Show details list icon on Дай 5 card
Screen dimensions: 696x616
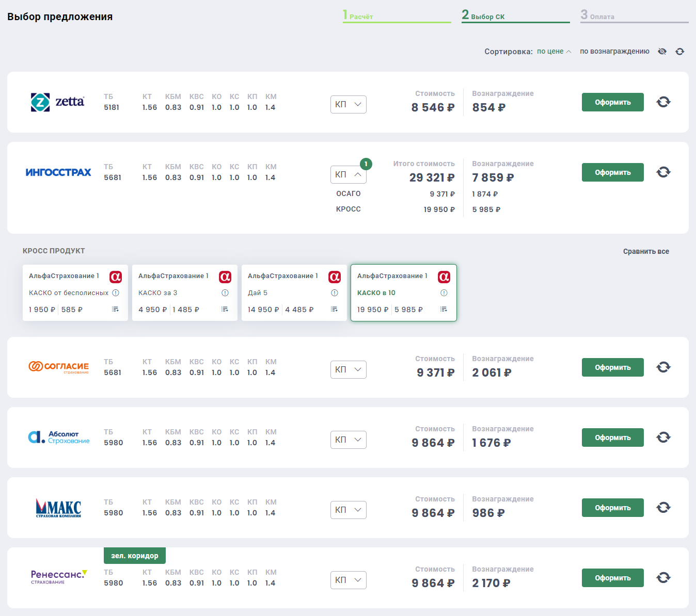tap(334, 309)
